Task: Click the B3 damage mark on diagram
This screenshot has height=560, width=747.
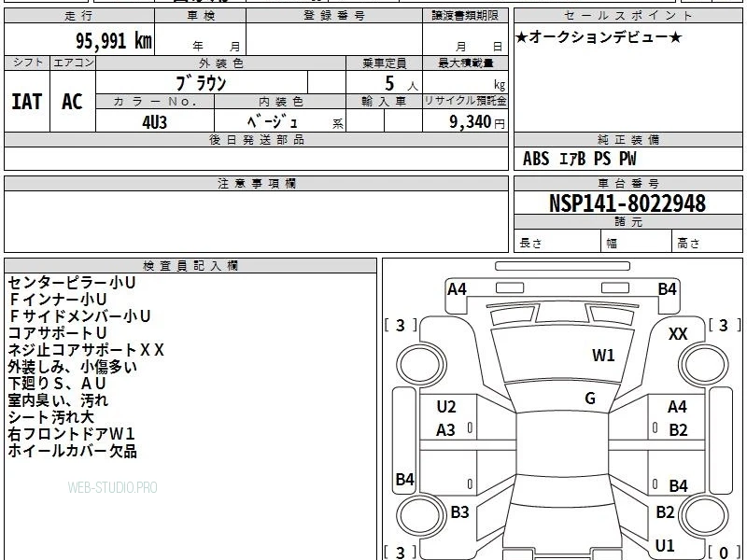Action: coord(459,512)
